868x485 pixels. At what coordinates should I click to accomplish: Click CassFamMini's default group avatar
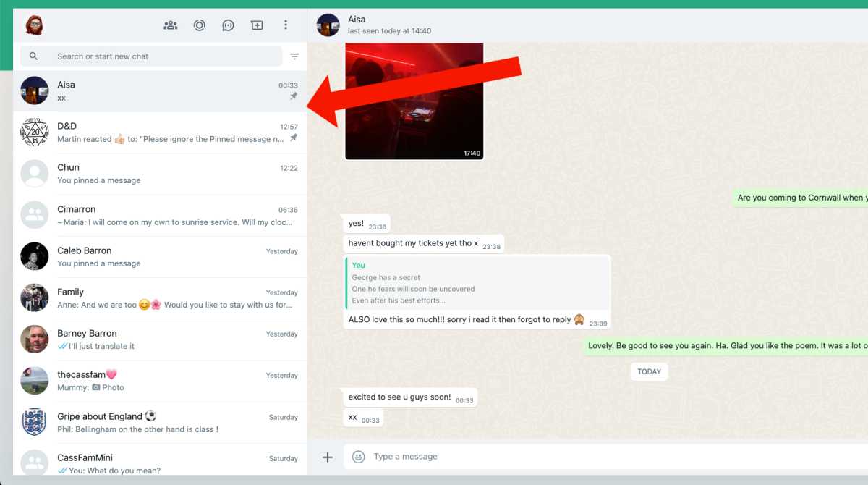[x=35, y=463]
